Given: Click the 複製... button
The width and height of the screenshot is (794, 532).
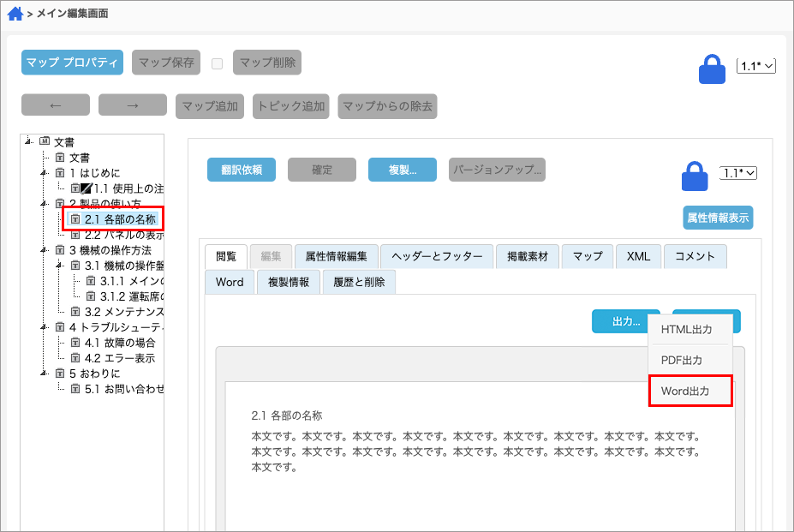Looking at the screenshot, I should coord(403,170).
